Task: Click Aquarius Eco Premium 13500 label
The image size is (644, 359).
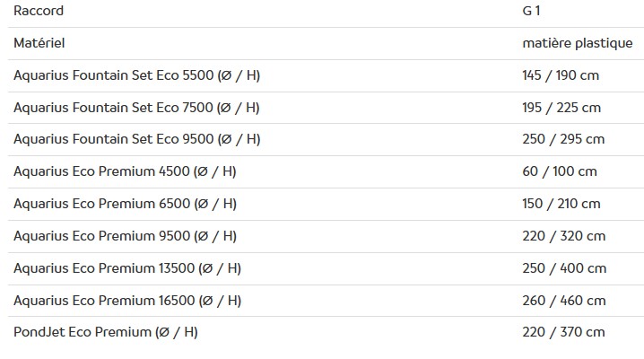Action: coord(127,268)
